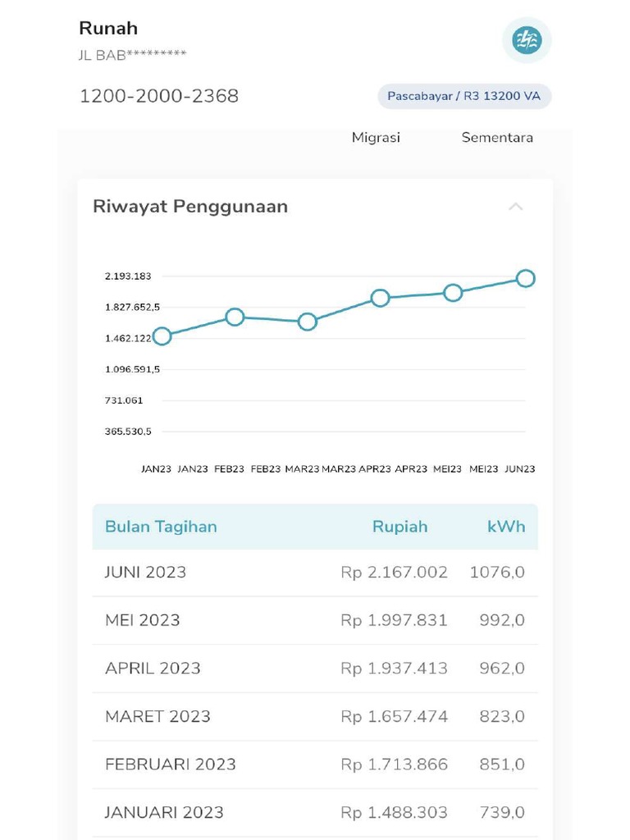
Task: Select the MEI23 data point on chart
Action: coord(453,293)
